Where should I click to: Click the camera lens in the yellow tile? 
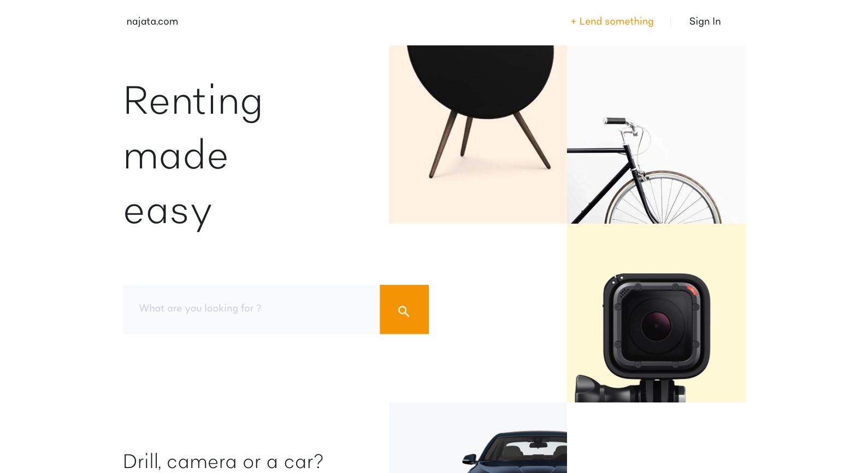656,325
